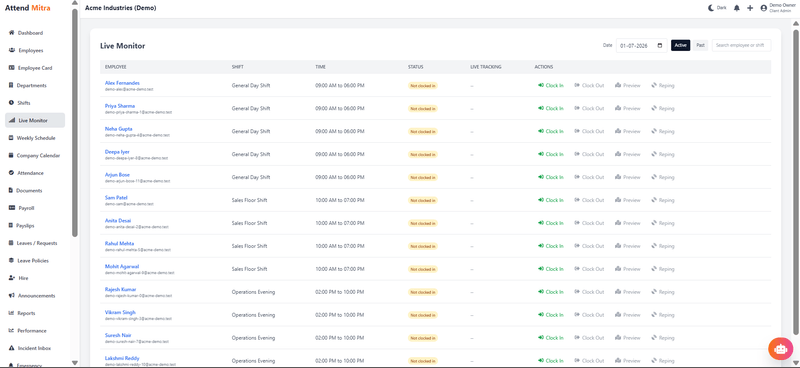This screenshot has width=800, height=368.
Task: Open Alex Fernandes employee profile
Action: point(122,83)
